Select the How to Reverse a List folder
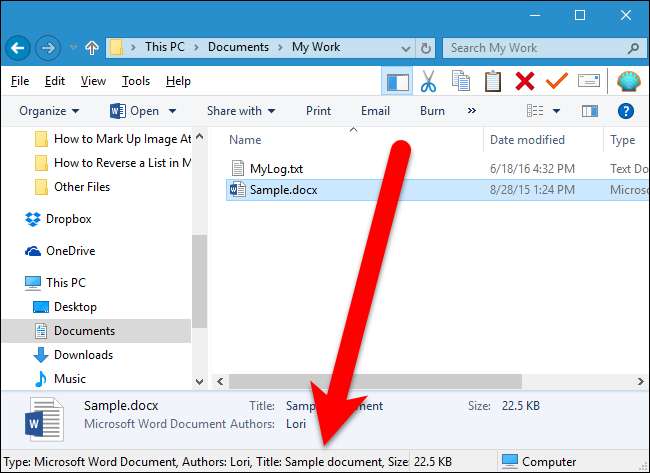Image resolution: width=650 pixels, height=473 pixels. coord(112,163)
